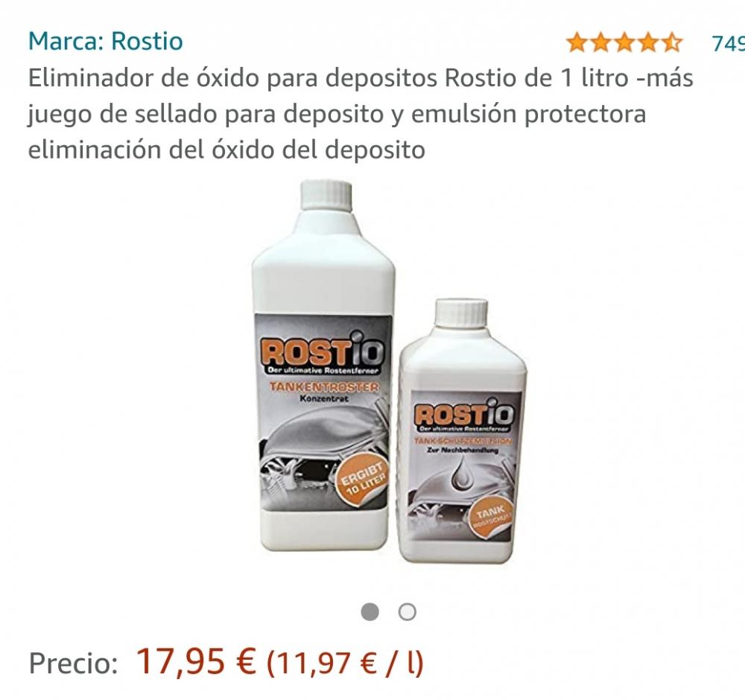Viewport: 745px width, 700px height.
Task: Click the 'Tankentroster Konzentrat' label text
Action: coord(324,392)
